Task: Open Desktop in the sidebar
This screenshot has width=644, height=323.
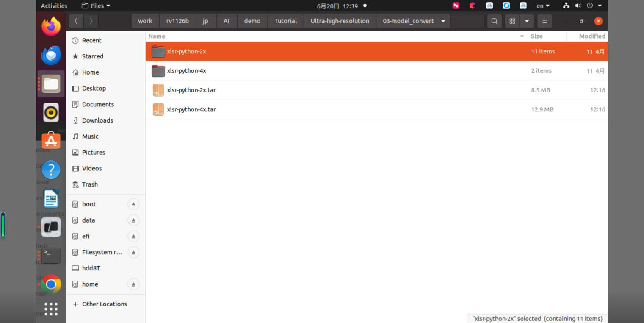Action: click(106, 89)
